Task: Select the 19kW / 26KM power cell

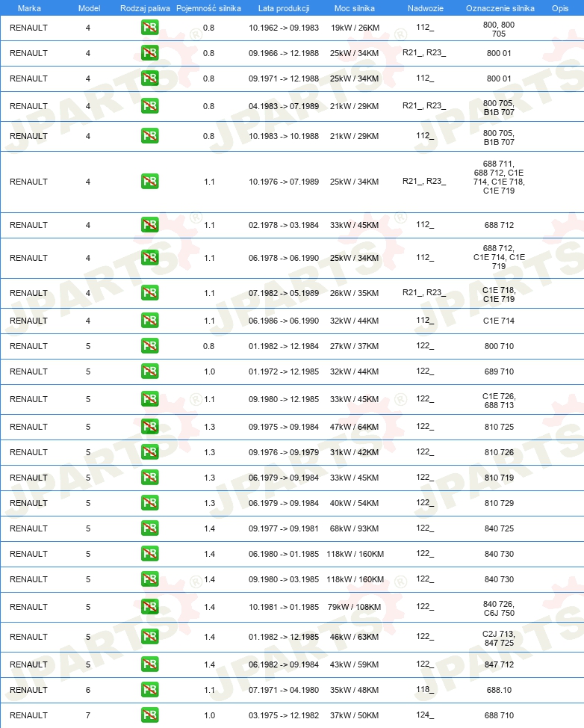Action: tap(355, 28)
